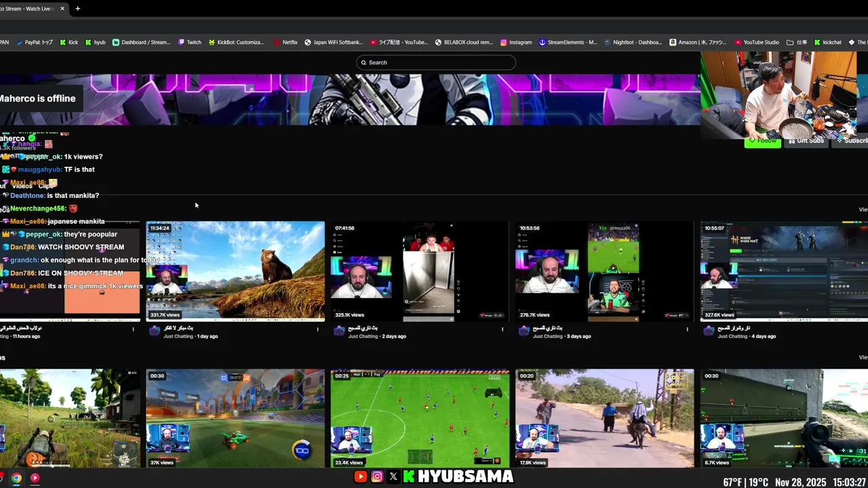Click the Search field

pos(436,62)
